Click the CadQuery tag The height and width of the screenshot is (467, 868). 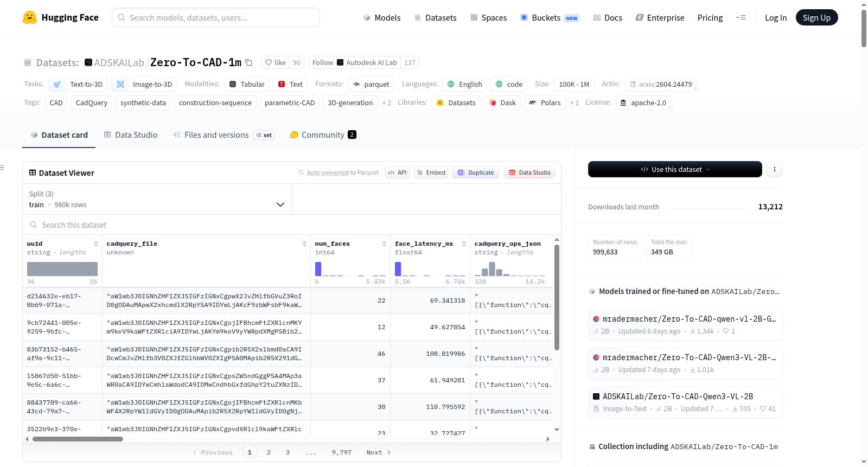pos(92,103)
